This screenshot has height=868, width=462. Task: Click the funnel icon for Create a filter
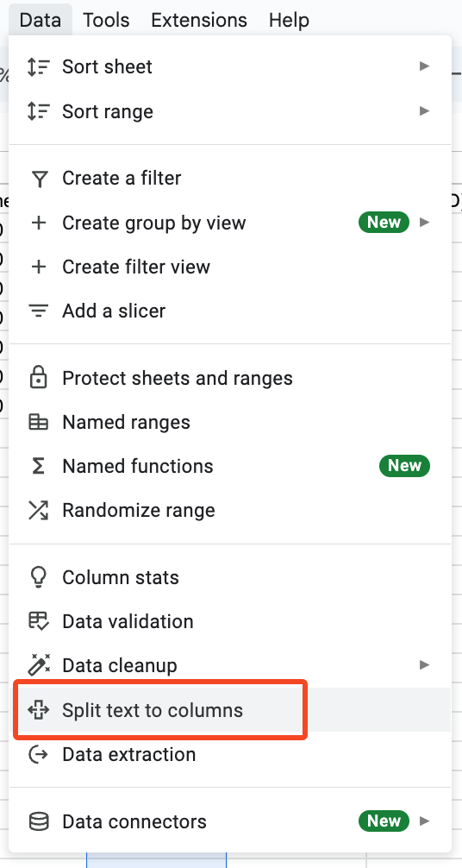click(39, 179)
